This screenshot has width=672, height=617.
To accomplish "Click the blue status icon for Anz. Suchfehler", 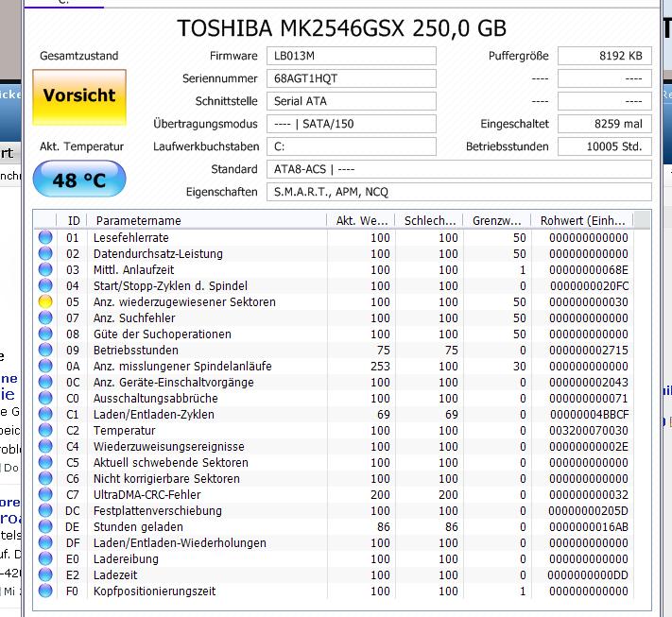I will tap(45, 317).
